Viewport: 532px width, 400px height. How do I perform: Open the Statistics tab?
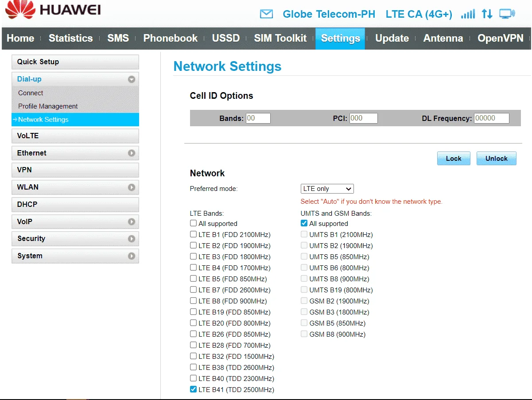click(x=70, y=39)
